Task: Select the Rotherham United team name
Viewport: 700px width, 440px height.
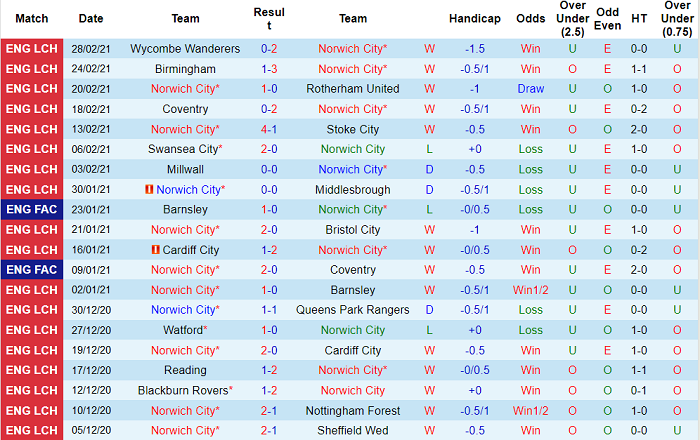Action: pos(353,89)
